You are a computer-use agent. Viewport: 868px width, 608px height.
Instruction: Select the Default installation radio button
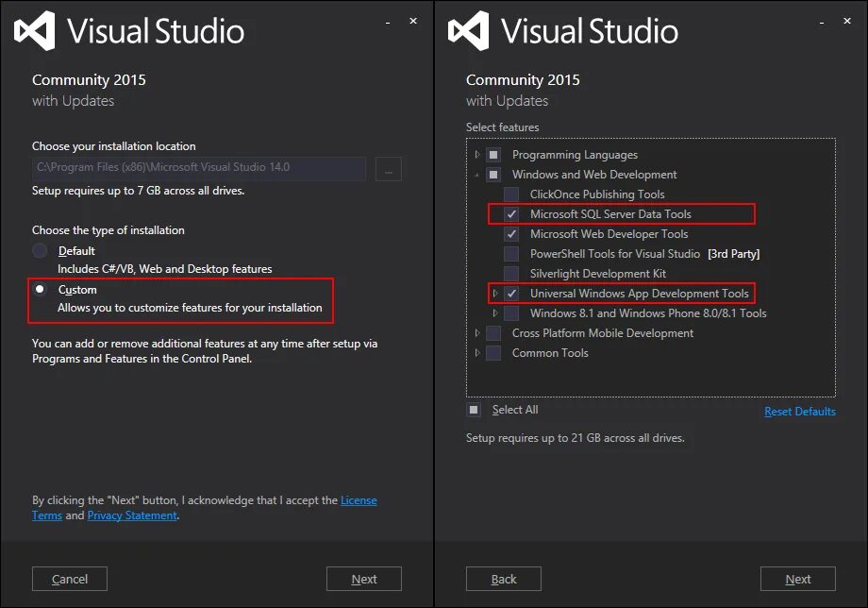click(x=40, y=251)
